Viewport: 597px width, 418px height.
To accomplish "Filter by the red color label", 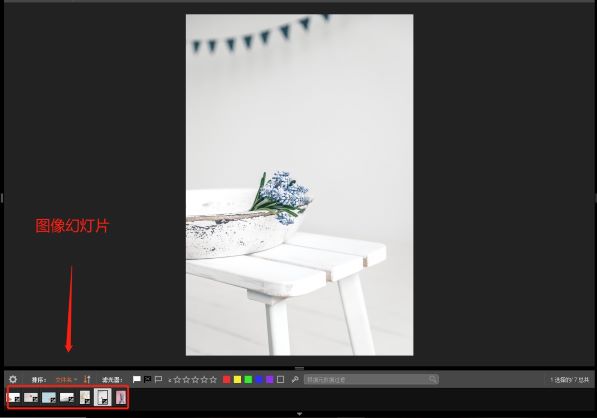I will [x=227, y=380].
